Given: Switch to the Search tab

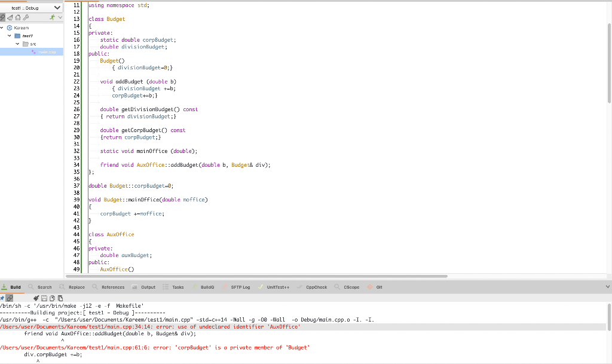Looking at the screenshot, I should click(43, 286).
